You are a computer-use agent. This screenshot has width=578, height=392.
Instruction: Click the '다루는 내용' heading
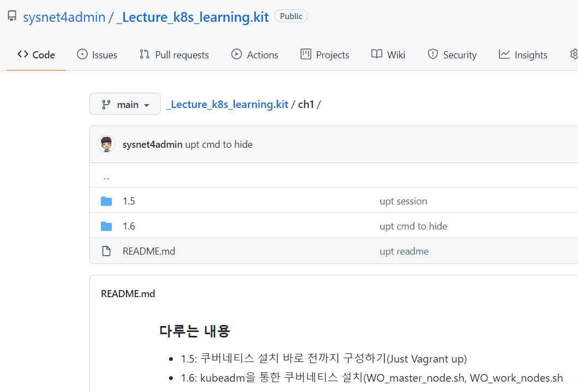pos(195,331)
